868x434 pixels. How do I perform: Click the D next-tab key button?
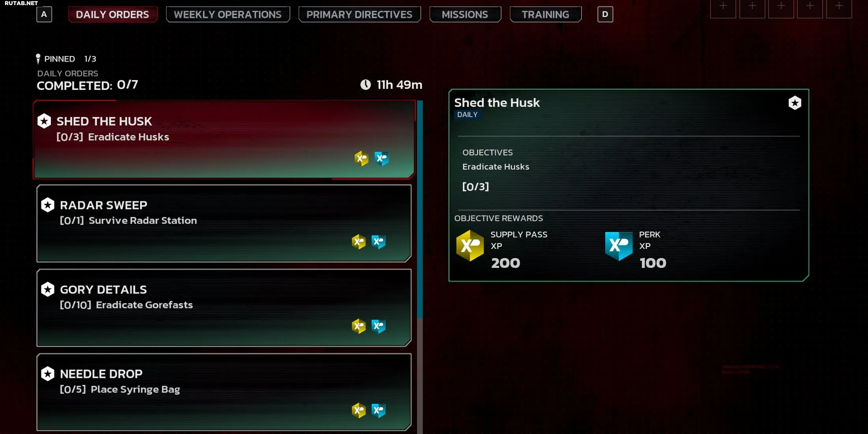(x=605, y=15)
